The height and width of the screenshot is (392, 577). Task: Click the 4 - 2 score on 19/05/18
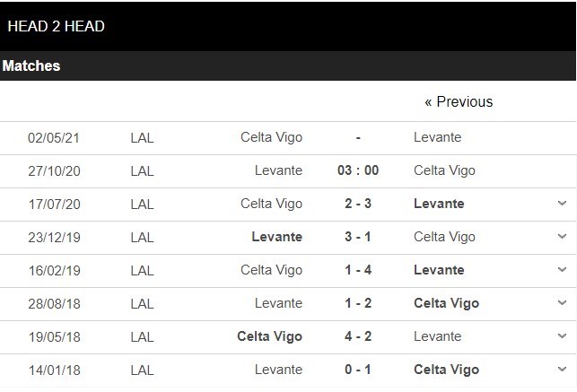pyautogui.click(x=358, y=336)
